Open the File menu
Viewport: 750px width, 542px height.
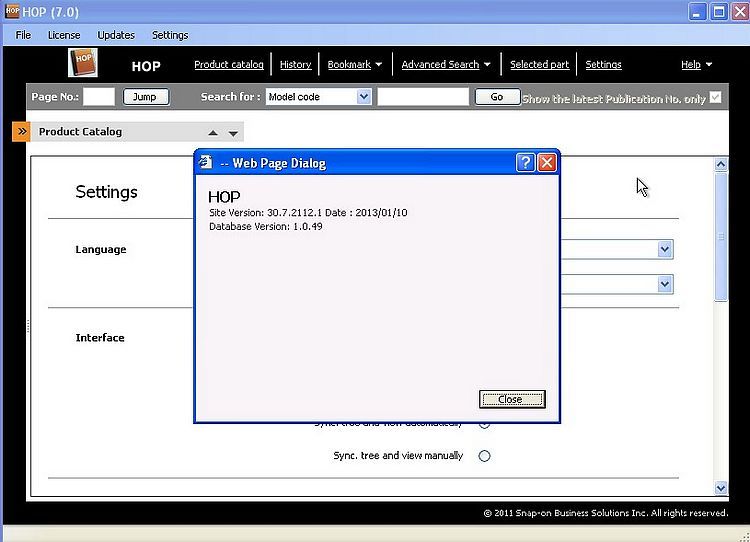[23, 35]
